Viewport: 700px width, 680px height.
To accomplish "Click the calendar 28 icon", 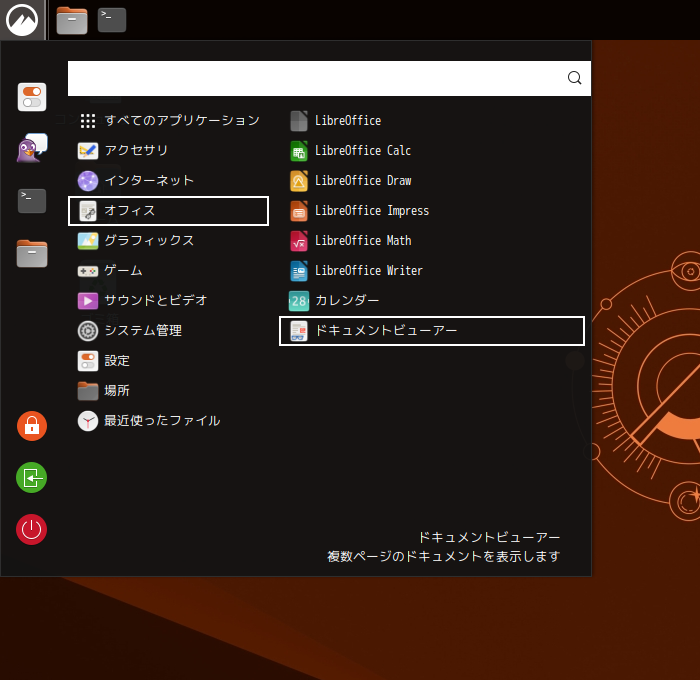I will [299, 301].
